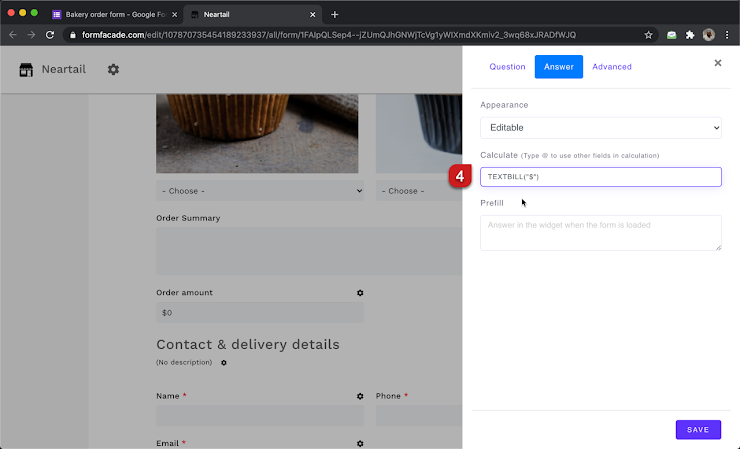Image resolution: width=740 pixels, height=449 pixels.
Task: Bookmark page with star icon
Action: [x=648, y=34]
